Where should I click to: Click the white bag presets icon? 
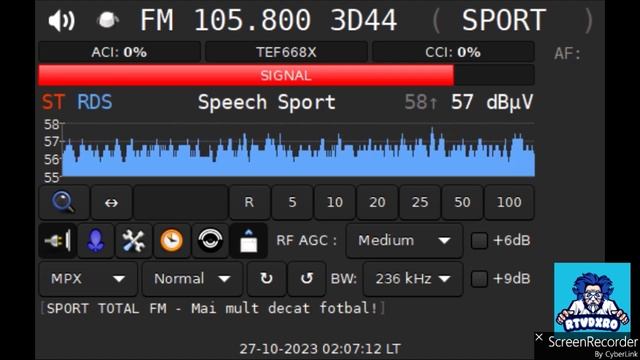click(x=249, y=240)
